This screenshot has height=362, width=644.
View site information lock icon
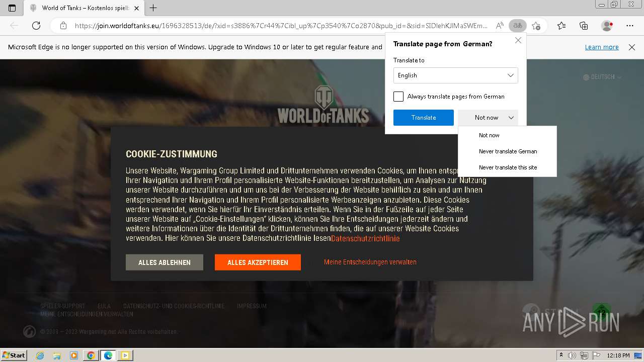point(63,26)
